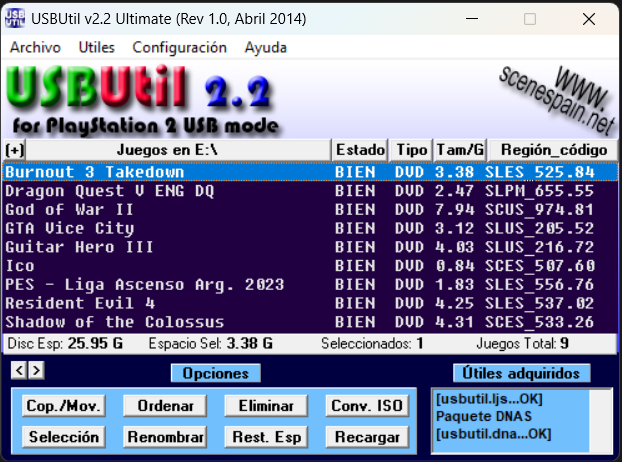Sort by Estado column header
Viewport: 622px width, 462px height.
click(x=360, y=150)
